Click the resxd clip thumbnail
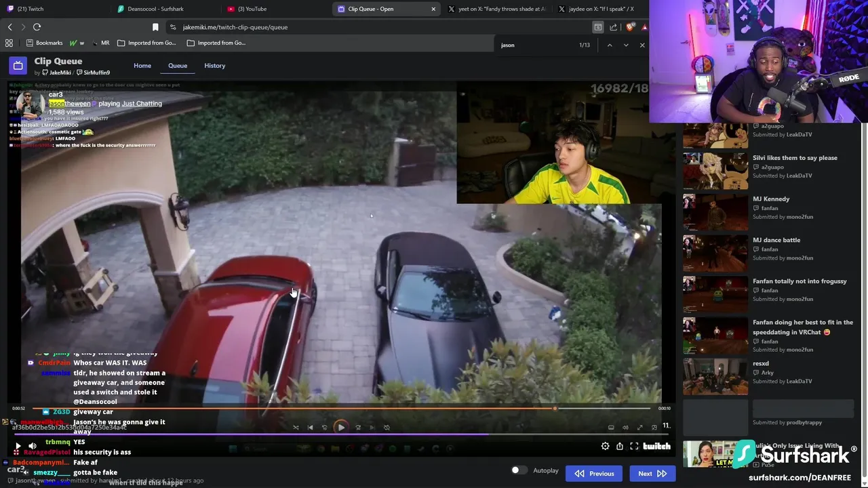The width and height of the screenshot is (868, 488). pyautogui.click(x=715, y=376)
